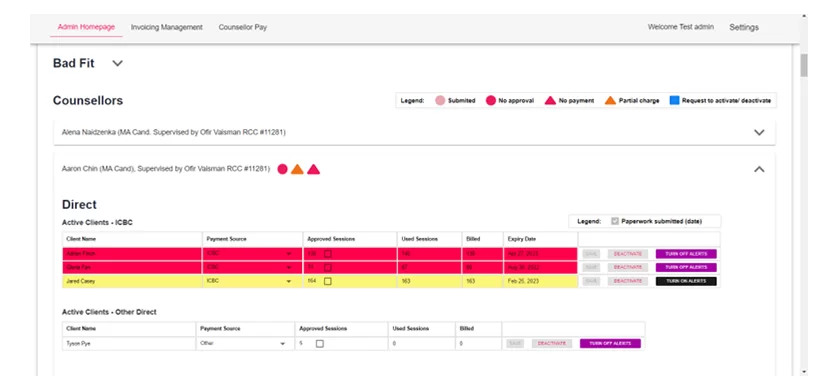This screenshot has width=834, height=390.
Task: Collapse the Aaron Chin counsellor section
Action: coord(759,169)
